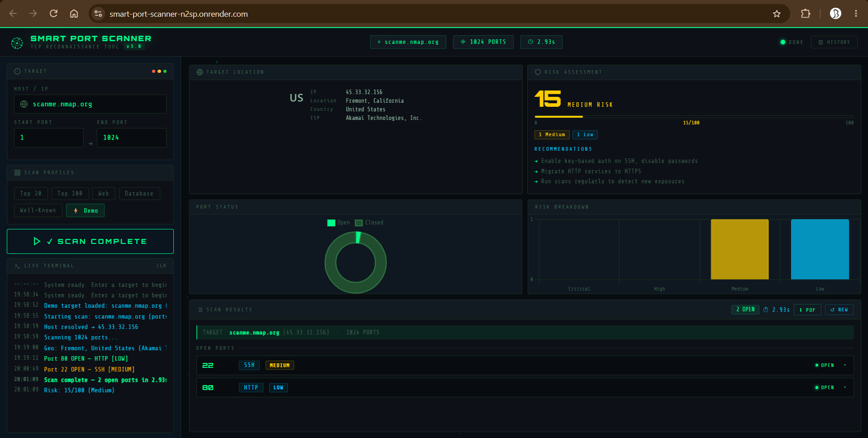
Task: Click the Risk Assessment shield icon
Action: (538, 72)
